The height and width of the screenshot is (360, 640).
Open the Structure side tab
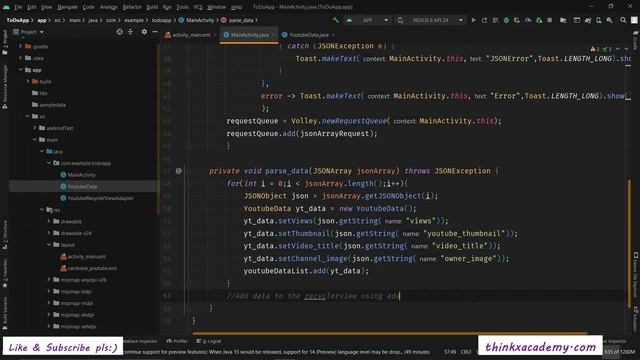4,235
